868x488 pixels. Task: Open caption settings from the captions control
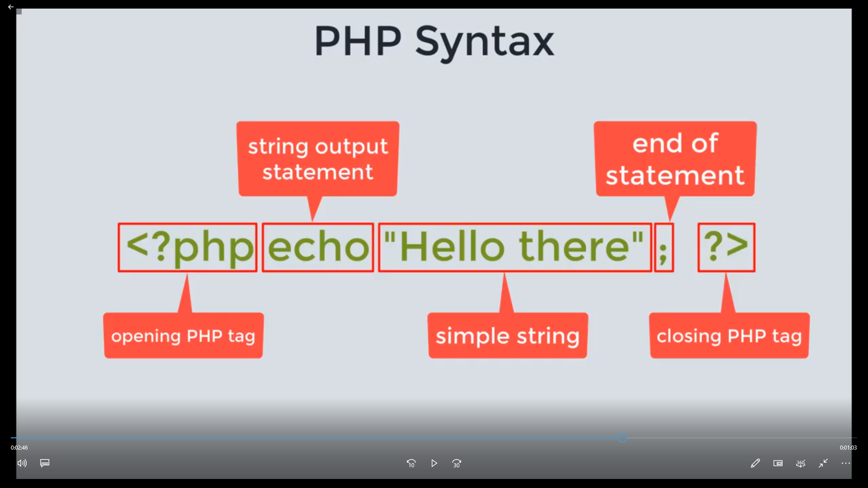(44, 463)
